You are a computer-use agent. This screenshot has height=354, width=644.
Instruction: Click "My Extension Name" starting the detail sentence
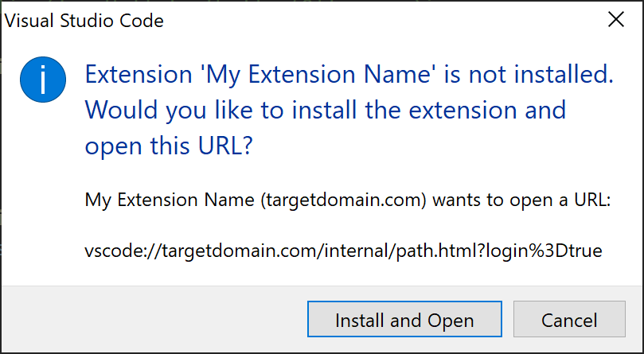click(x=170, y=200)
